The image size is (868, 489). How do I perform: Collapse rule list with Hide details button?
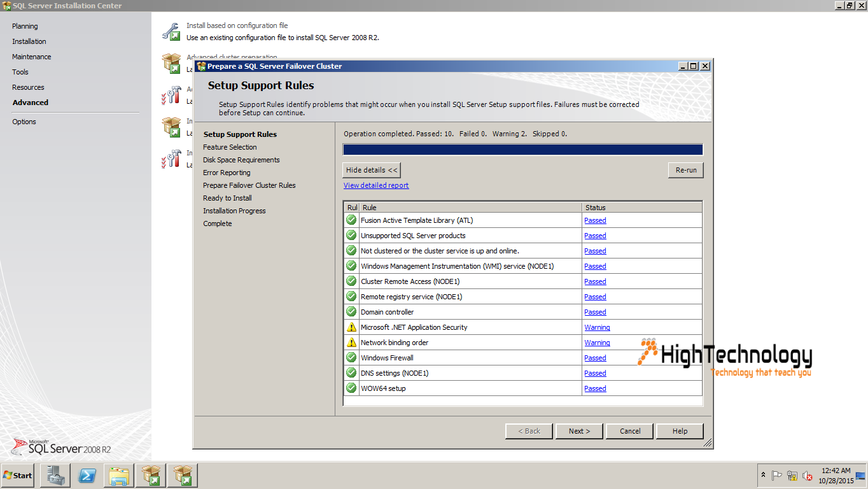pos(372,170)
